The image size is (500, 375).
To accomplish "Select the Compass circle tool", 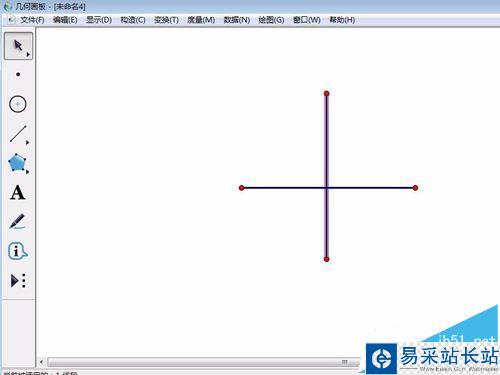I will point(18,104).
